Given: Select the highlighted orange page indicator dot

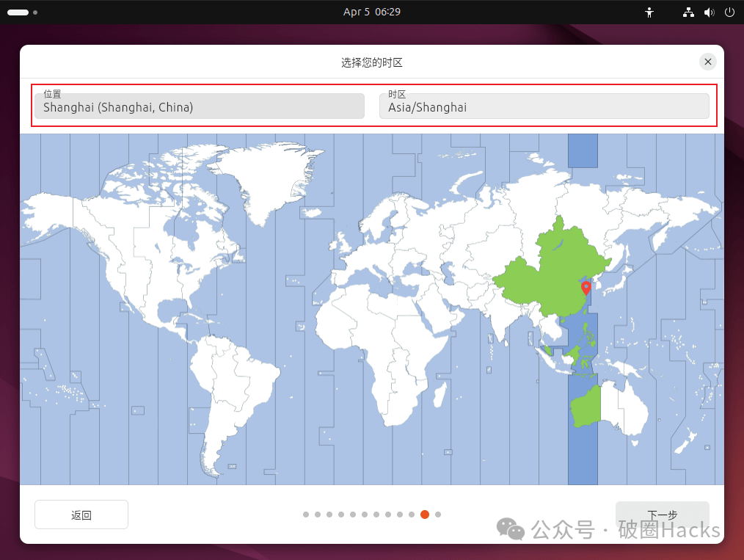Looking at the screenshot, I should pos(425,514).
